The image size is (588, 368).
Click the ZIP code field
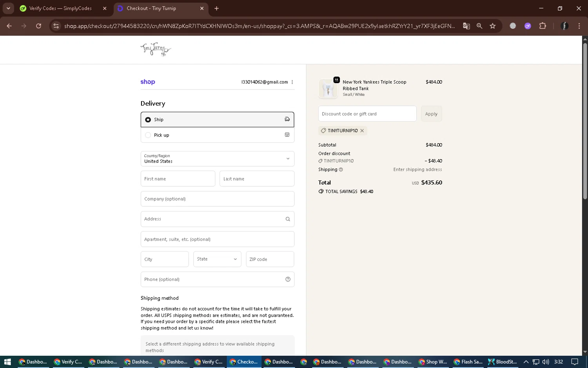270,259
